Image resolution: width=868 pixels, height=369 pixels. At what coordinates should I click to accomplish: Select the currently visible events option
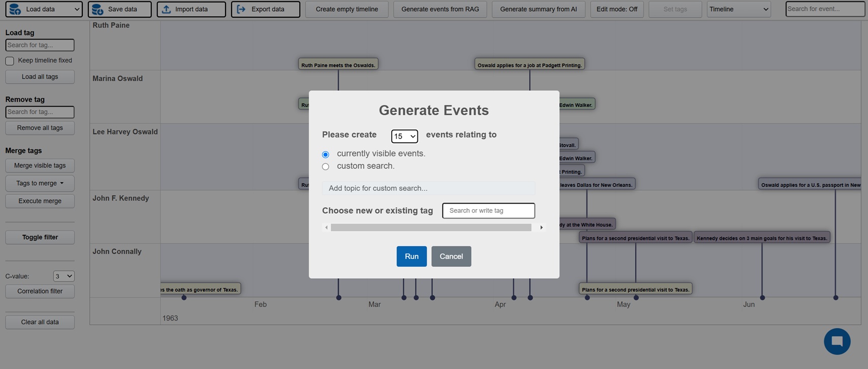(x=326, y=154)
